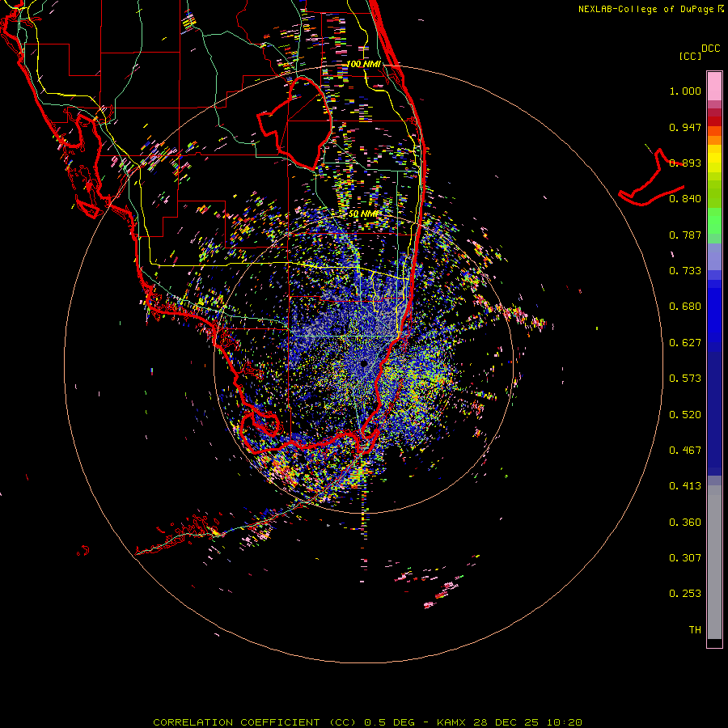Click the Bahamas island outline at right
The image size is (728, 728).
651,178
